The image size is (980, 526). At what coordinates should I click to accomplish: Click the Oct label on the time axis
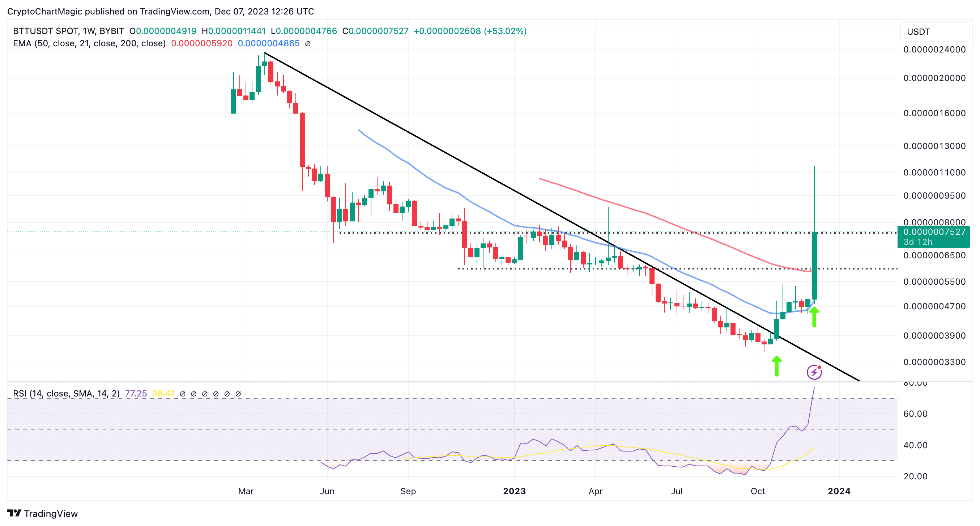point(758,491)
